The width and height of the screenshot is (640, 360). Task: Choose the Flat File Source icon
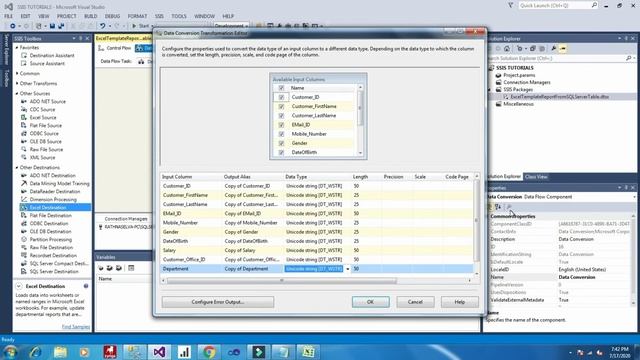pos(24,126)
